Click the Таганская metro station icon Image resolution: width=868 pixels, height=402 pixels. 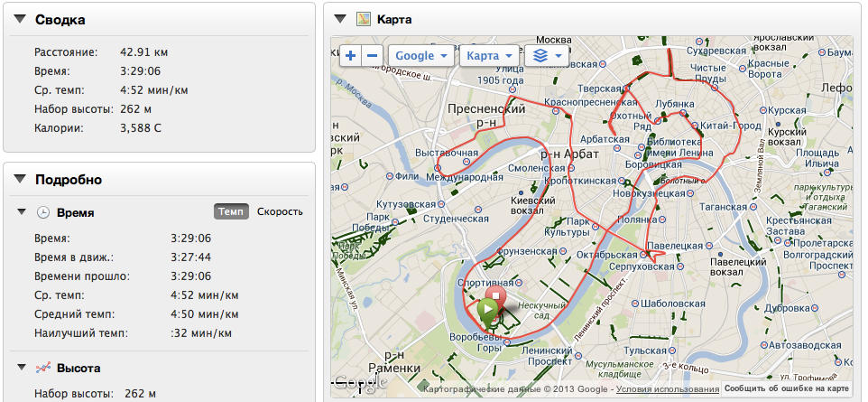tap(753, 207)
